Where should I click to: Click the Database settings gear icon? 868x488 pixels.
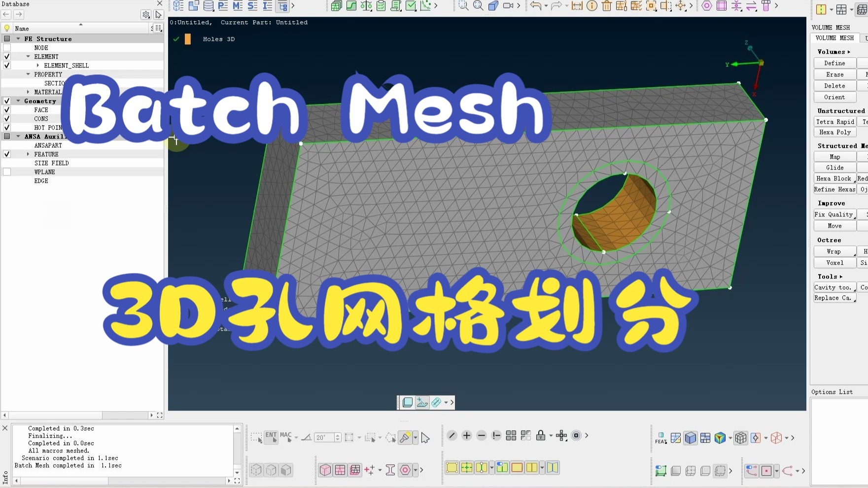coord(146,15)
